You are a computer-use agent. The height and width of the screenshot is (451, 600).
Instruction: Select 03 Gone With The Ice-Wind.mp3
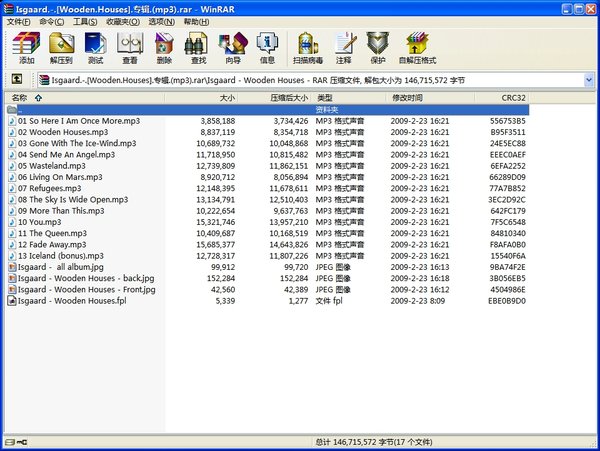tap(77, 143)
